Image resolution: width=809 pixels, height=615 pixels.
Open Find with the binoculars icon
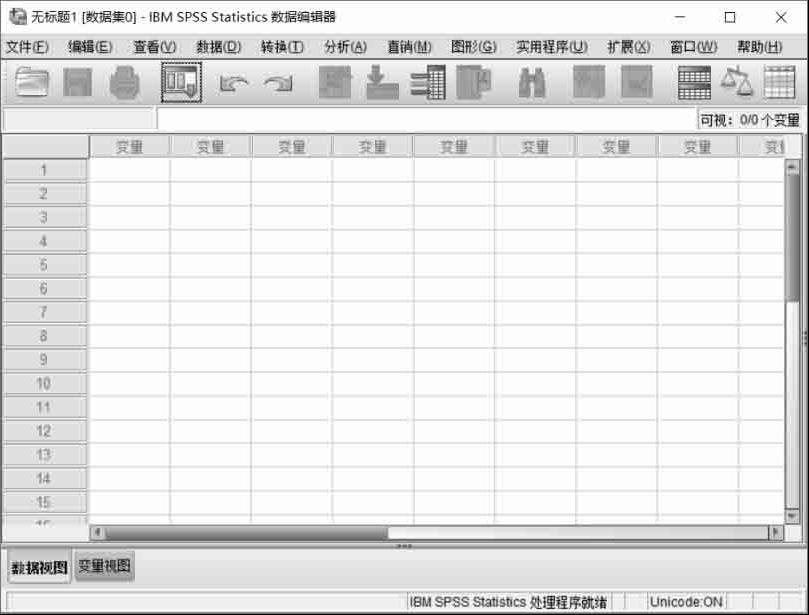532,83
